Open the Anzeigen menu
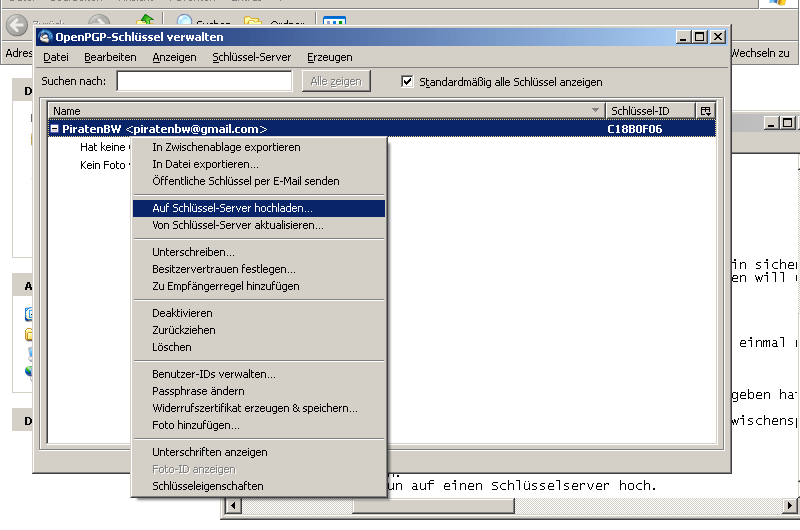Viewport: 800px width, 530px height. [x=174, y=57]
